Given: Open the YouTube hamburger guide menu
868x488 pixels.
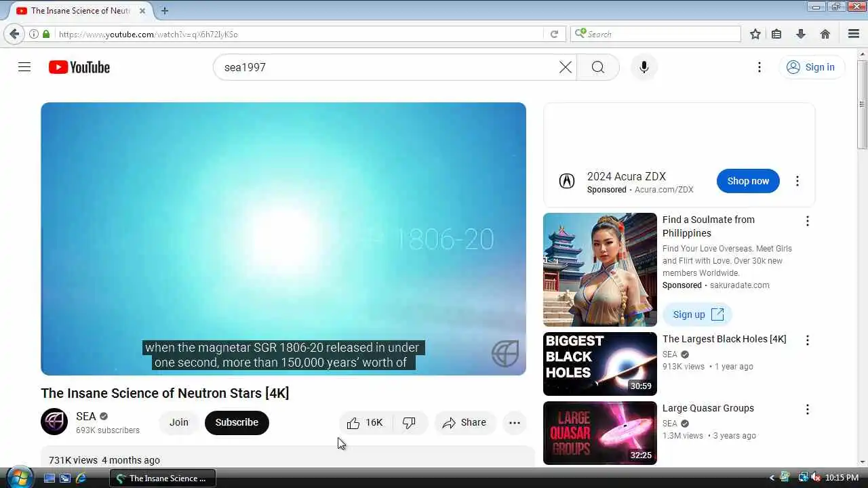Looking at the screenshot, I should click(x=24, y=67).
